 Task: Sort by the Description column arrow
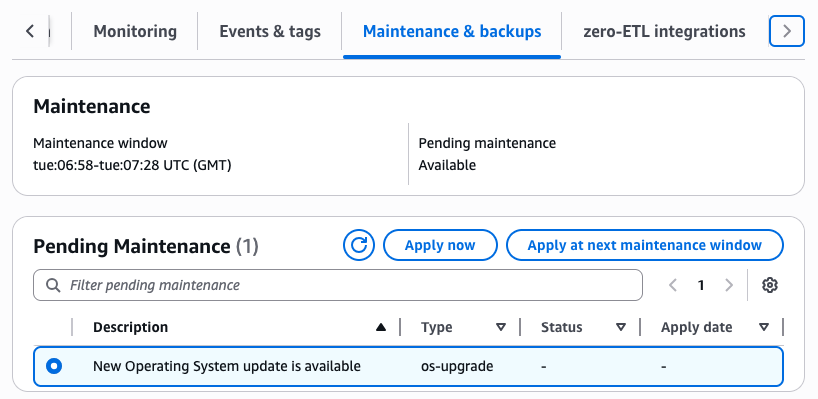coord(381,328)
